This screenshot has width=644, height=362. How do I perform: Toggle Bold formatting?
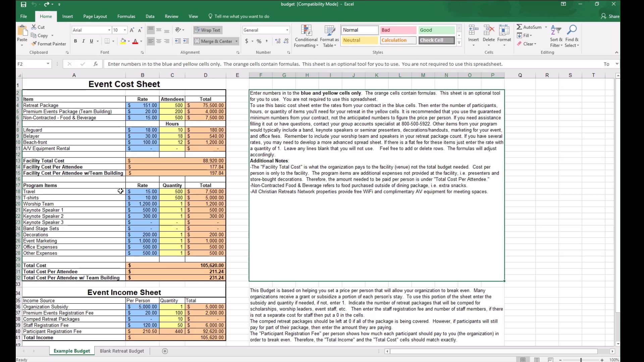point(75,41)
